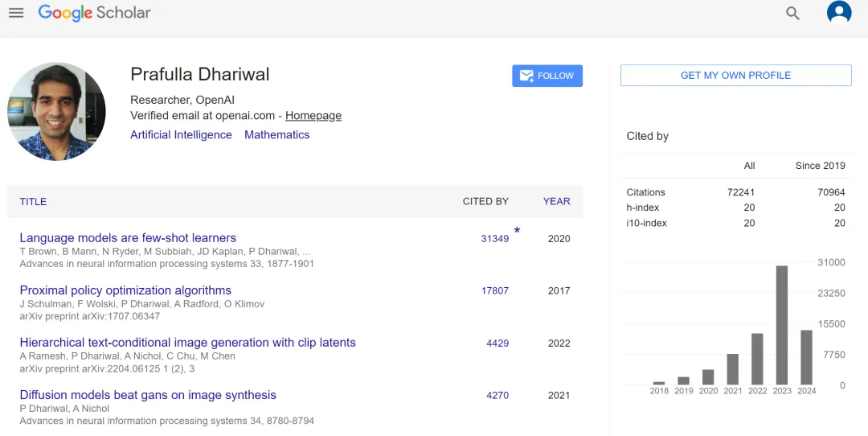Click the Google Scholar logo
868x436 pixels.
94,13
